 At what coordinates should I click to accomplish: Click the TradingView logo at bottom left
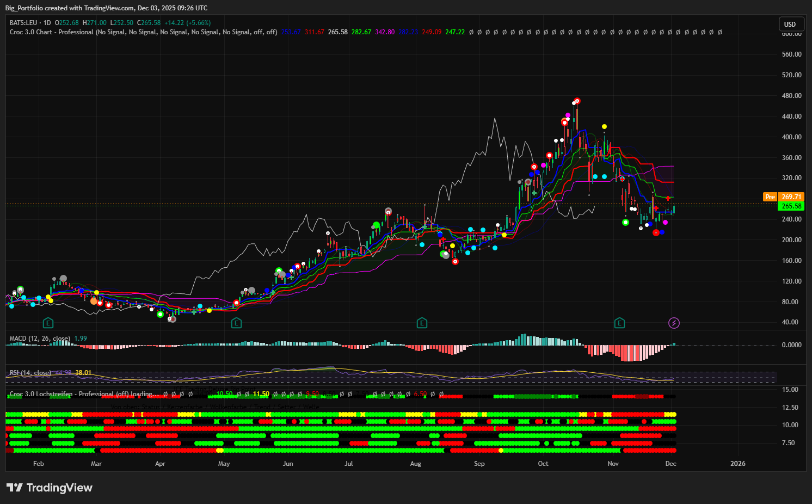[x=50, y=488]
